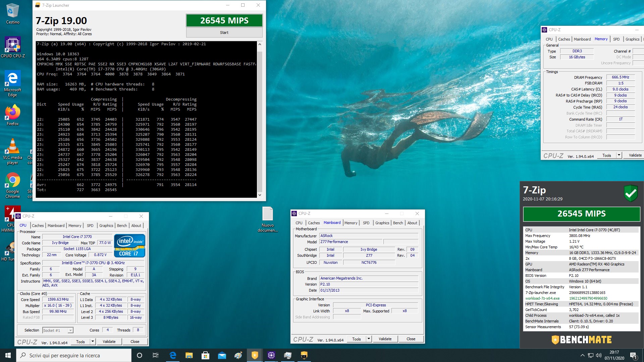Viewport: 644px width, 362px height.
Task: Open the Socket #1 selection dropdown
Action: (x=58, y=330)
